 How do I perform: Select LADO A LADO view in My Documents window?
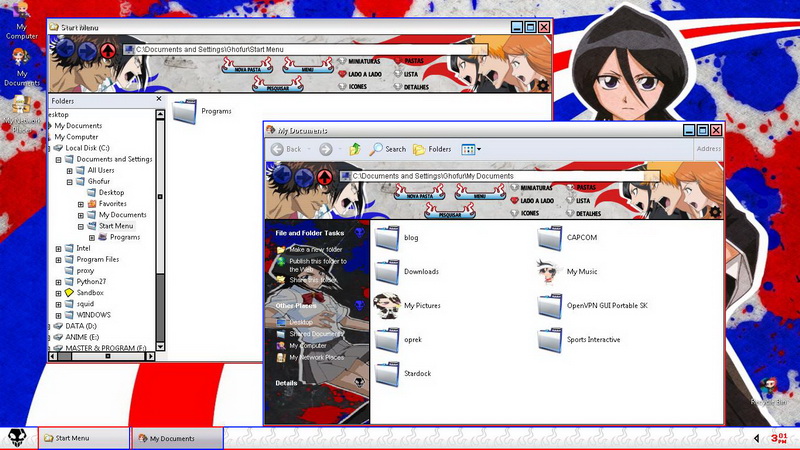[532, 201]
